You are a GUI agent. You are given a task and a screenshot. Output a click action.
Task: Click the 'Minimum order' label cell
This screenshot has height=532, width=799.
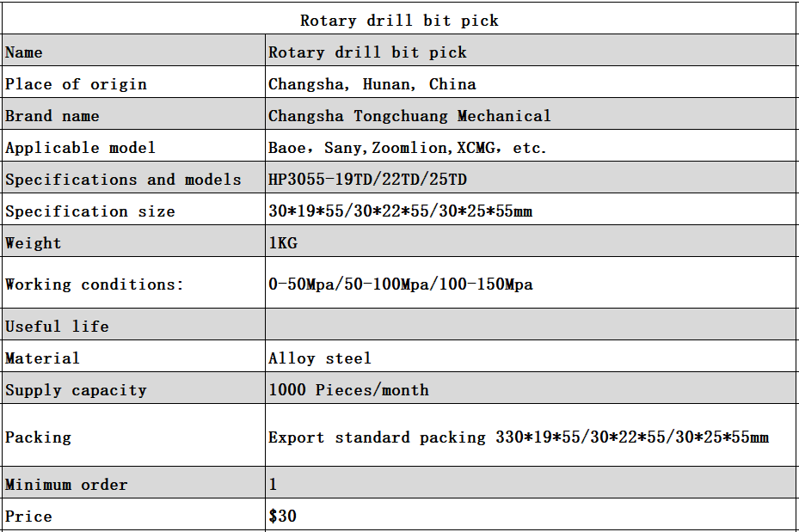133,483
